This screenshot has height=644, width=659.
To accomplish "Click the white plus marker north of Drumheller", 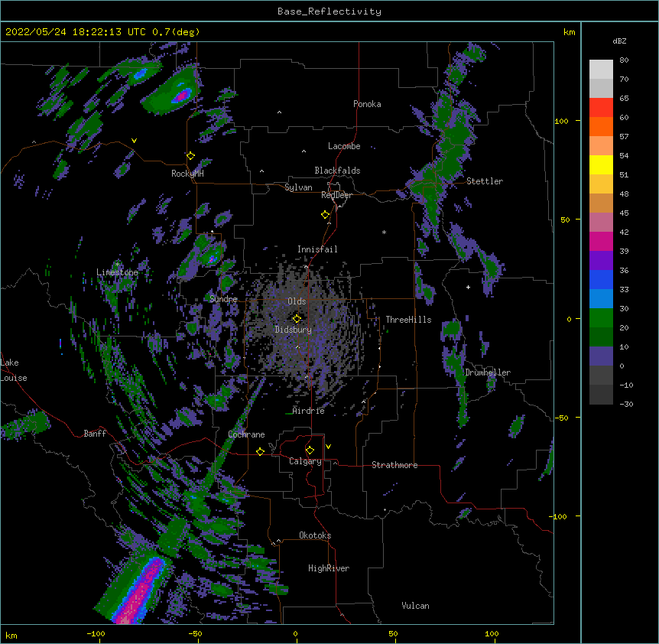I will coord(468,287).
